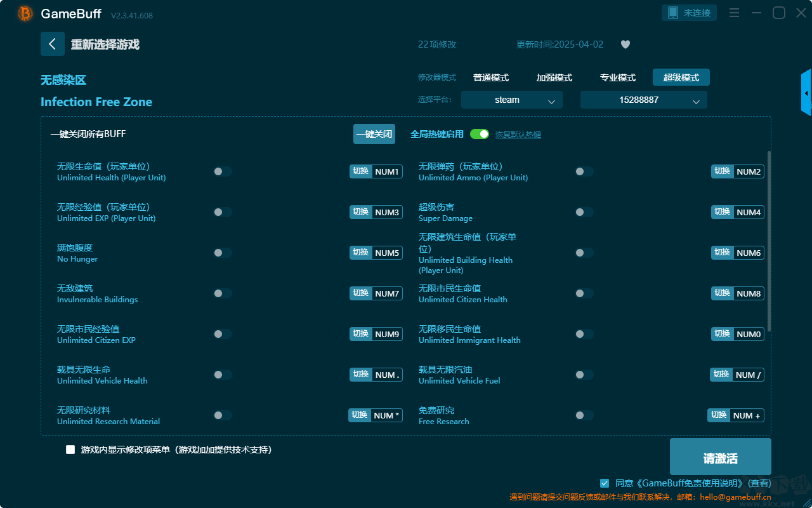Click the GameBuff logo icon
This screenshot has width=812, height=508.
coord(25,13)
